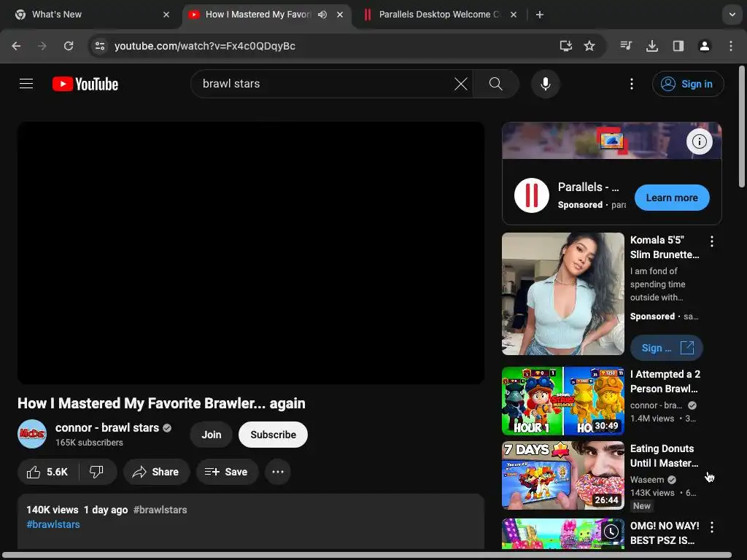The image size is (747, 560).
Task: Expand the tab search dropdown
Action: click(x=732, y=15)
